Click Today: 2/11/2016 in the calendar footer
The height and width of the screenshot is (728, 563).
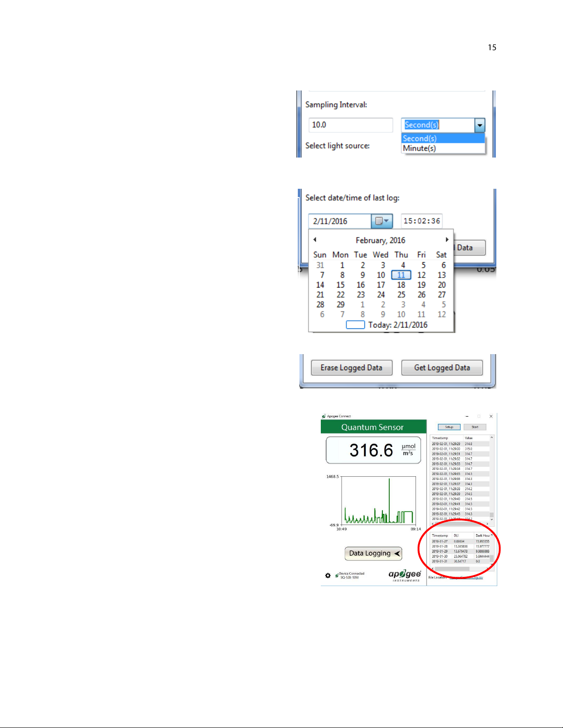point(387,325)
